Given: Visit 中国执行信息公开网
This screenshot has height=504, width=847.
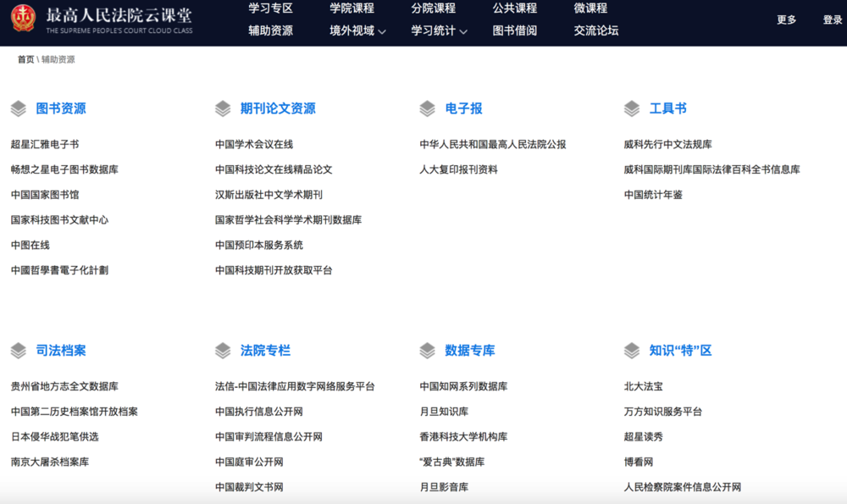Looking at the screenshot, I should click(x=258, y=412).
